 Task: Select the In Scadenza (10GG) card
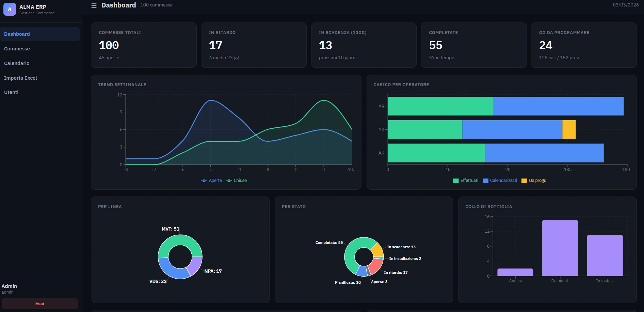pyautogui.click(x=364, y=45)
